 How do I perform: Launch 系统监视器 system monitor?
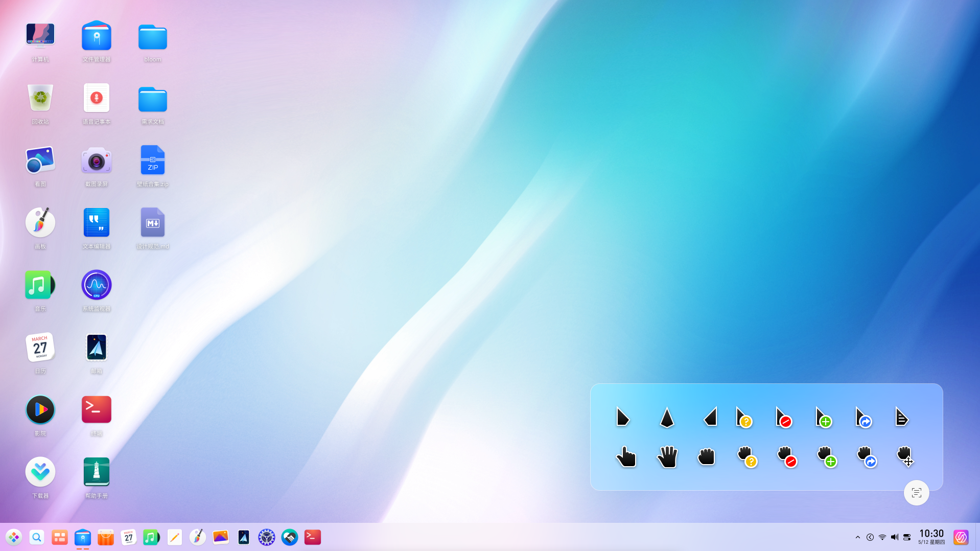coord(97,285)
